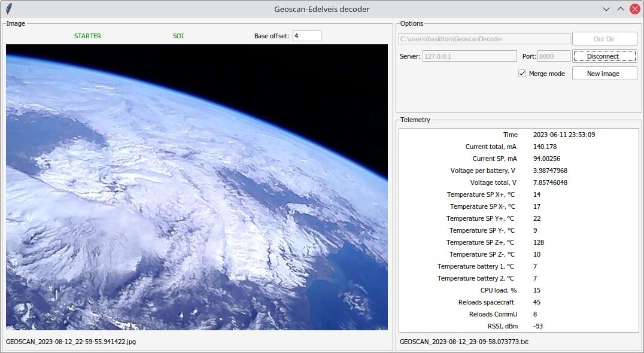Click the Server address field 127.0.0.1

pos(469,56)
